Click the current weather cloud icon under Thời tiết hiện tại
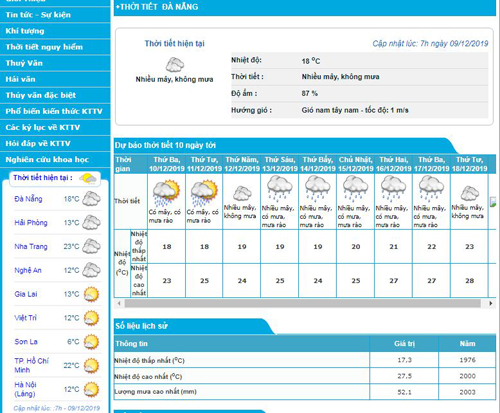Image resolution: width=500 pixels, height=413 pixels. pos(175,65)
